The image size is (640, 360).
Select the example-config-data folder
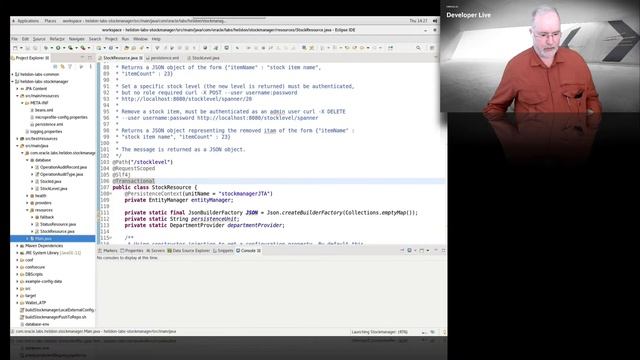43,281
